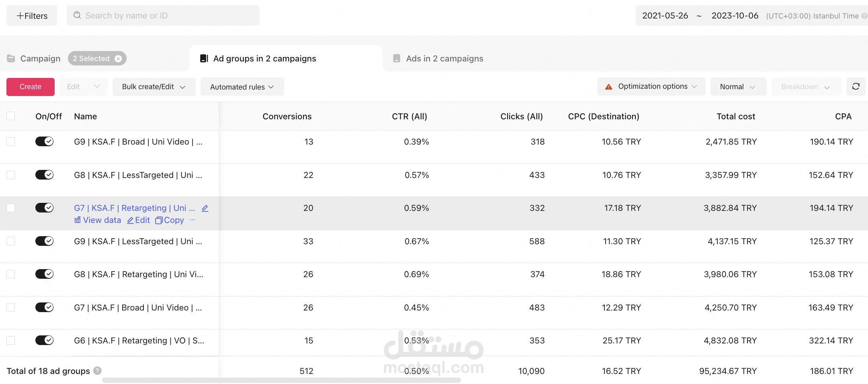Select checkbox for G8 LessTargeted row
The image size is (868, 384).
click(x=11, y=175)
